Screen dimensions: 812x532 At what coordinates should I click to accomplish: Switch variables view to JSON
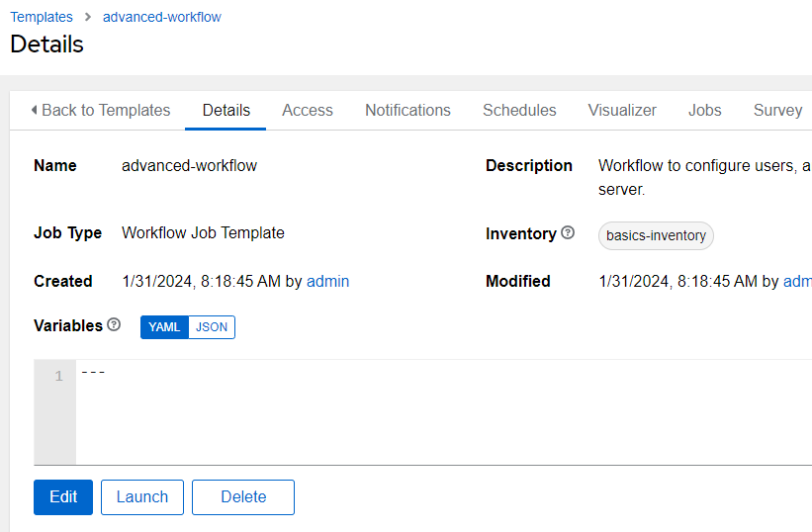coord(212,326)
